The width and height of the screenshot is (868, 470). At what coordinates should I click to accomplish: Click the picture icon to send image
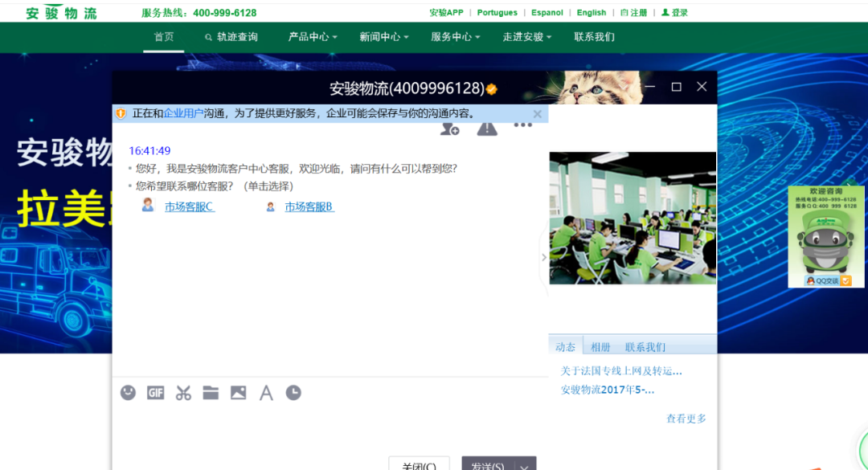[238, 393]
